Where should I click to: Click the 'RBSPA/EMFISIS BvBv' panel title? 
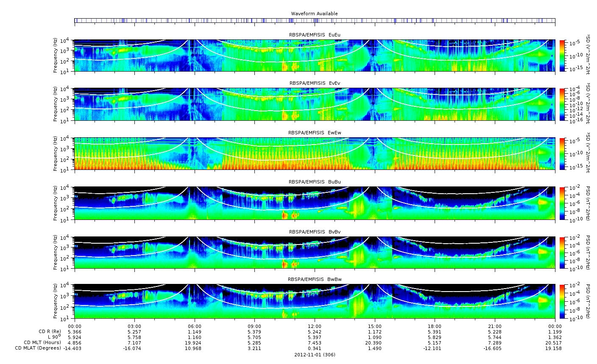point(314,232)
